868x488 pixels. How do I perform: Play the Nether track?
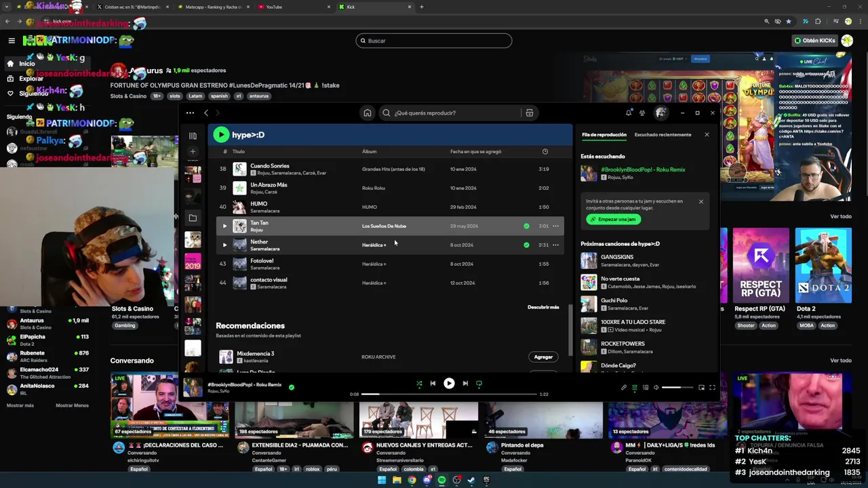tap(224, 245)
